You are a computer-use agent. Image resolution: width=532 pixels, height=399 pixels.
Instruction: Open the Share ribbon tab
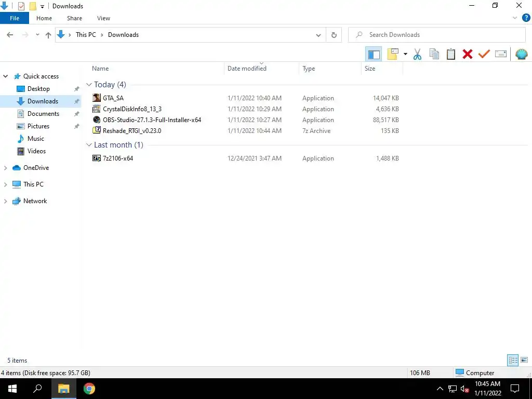pyautogui.click(x=74, y=18)
